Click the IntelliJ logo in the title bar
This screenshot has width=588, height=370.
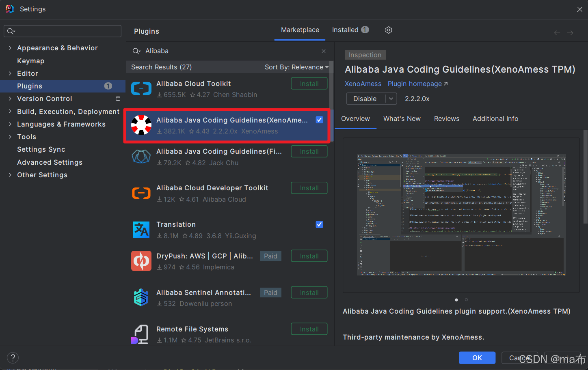pos(10,9)
